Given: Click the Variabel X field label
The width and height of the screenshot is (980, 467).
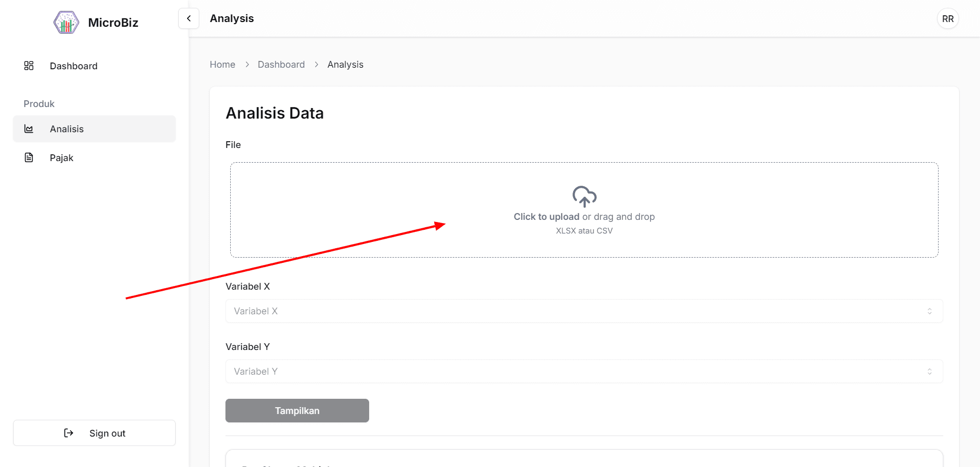Looking at the screenshot, I should (247, 286).
